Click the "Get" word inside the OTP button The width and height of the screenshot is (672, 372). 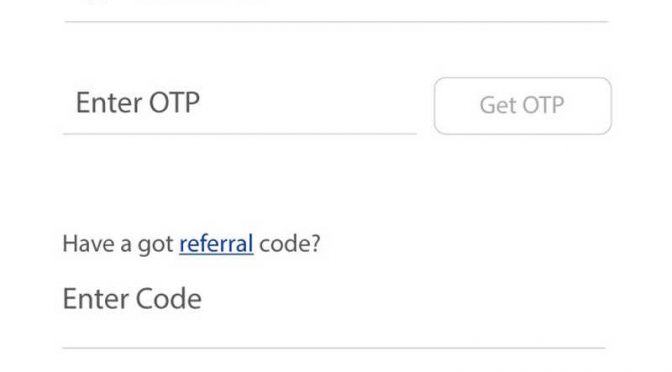[x=498, y=105]
